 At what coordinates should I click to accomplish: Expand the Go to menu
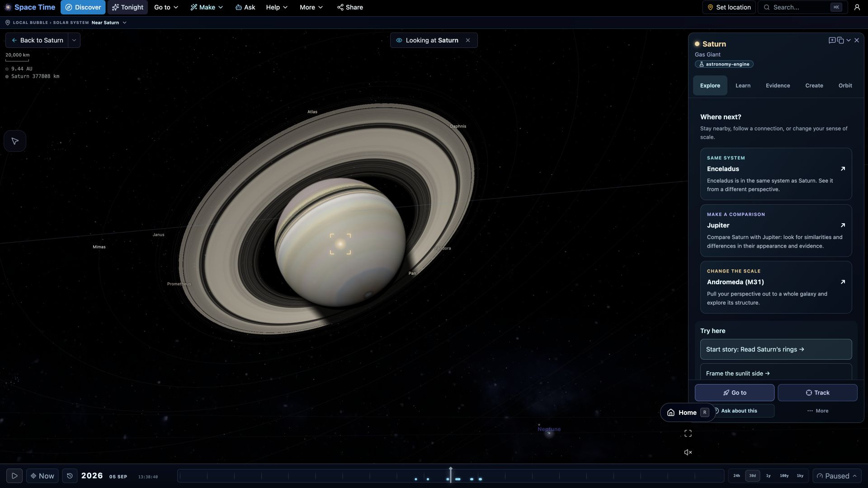click(x=166, y=7)
